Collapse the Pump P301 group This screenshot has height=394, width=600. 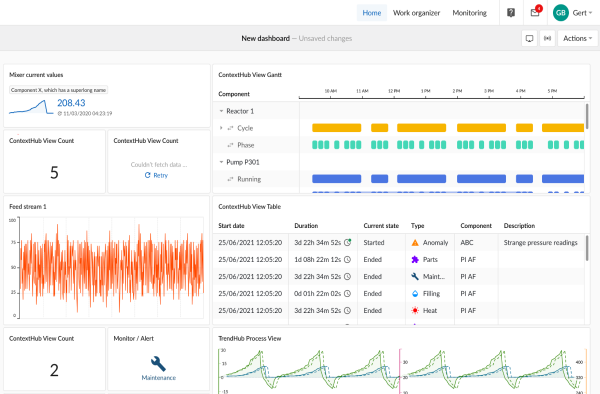click(221, 162)
